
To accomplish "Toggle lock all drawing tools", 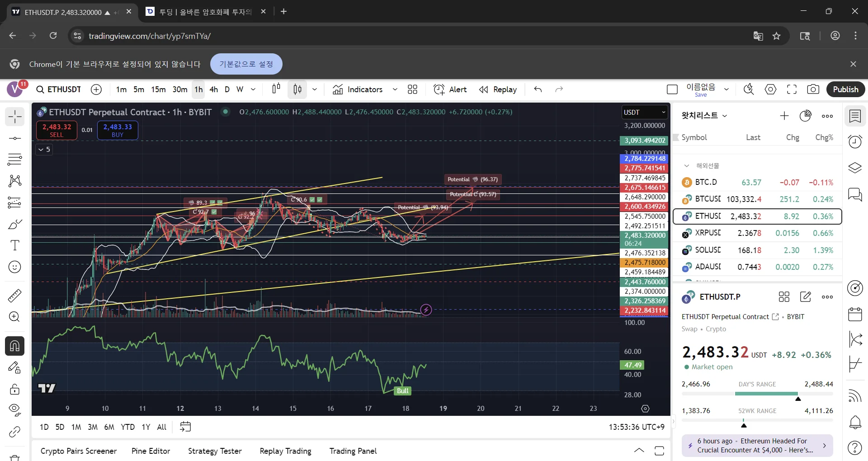I will click(14, 389).
